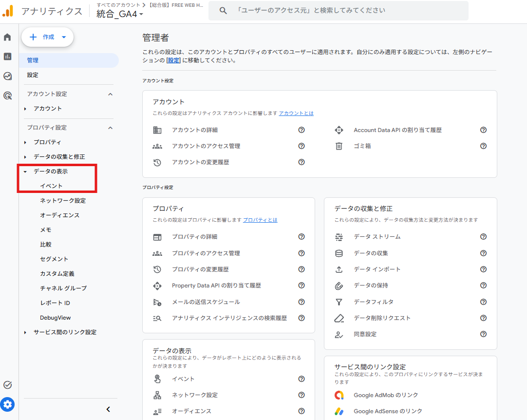Open help for 同意設定
527x420 pixels.
pyautogui.click(x=483, y=334)
